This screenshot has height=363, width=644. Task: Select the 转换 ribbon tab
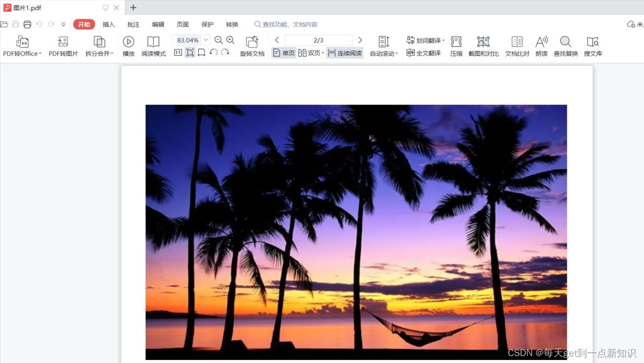232,24
